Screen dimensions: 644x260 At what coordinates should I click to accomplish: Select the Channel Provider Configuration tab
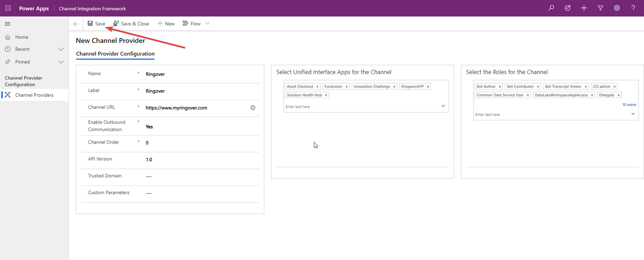(x=115, y=54)
